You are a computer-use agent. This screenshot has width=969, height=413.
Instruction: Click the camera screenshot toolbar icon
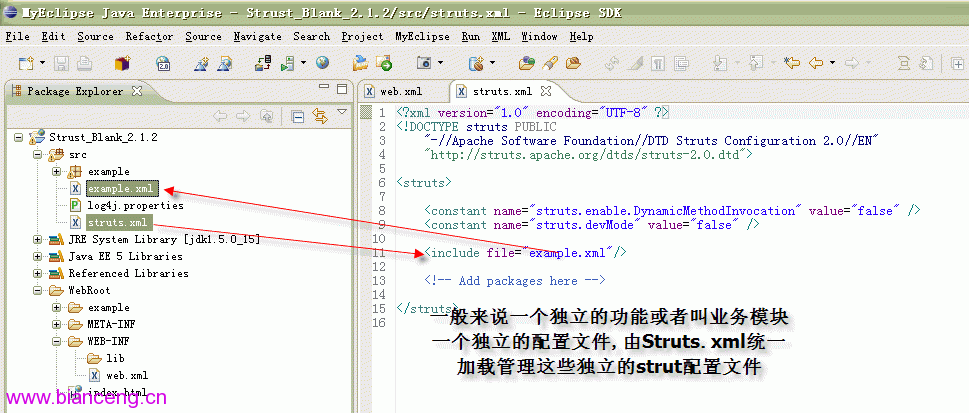424,62
